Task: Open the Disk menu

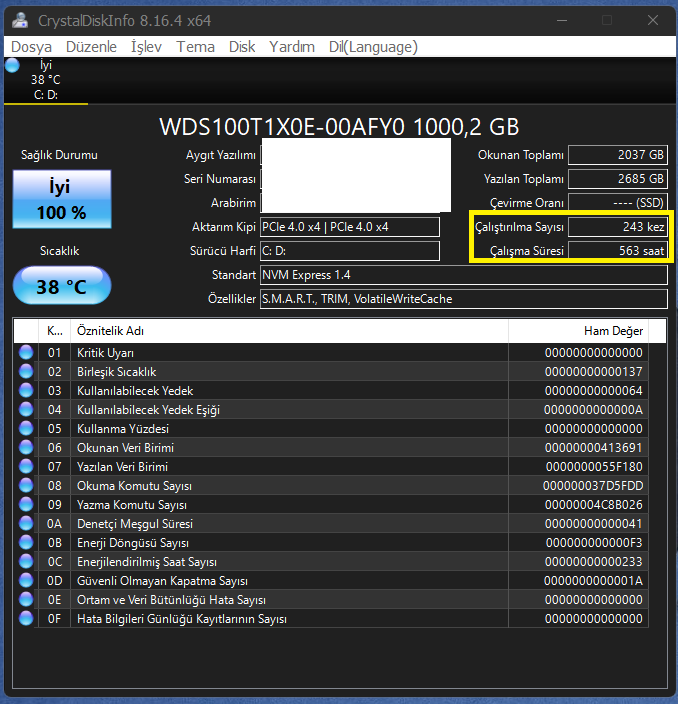Action: [242, 47]
